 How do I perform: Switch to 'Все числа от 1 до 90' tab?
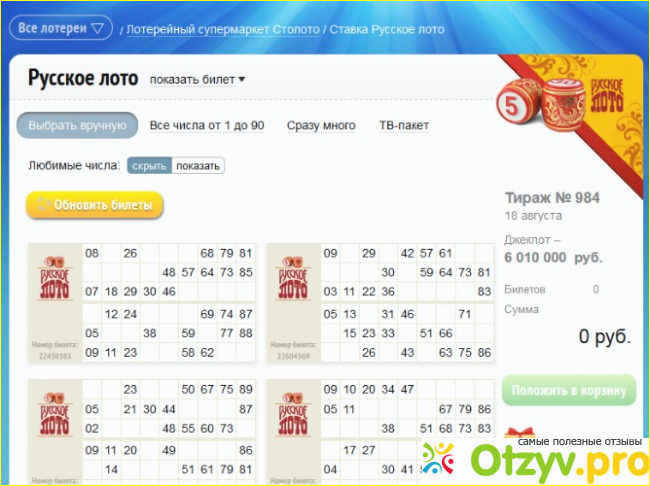click(207, 125)
